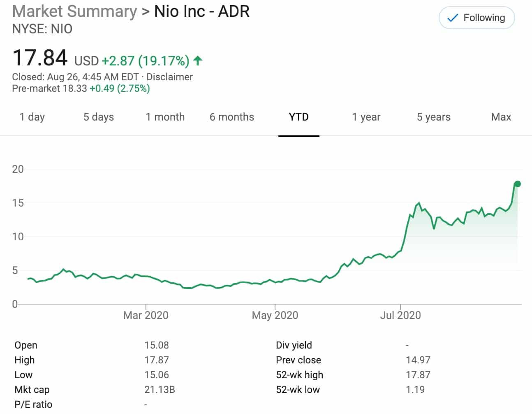This screenshot has width=532, height=414.
Task: Select the Max range tab
Action: [x=501, y=117]
